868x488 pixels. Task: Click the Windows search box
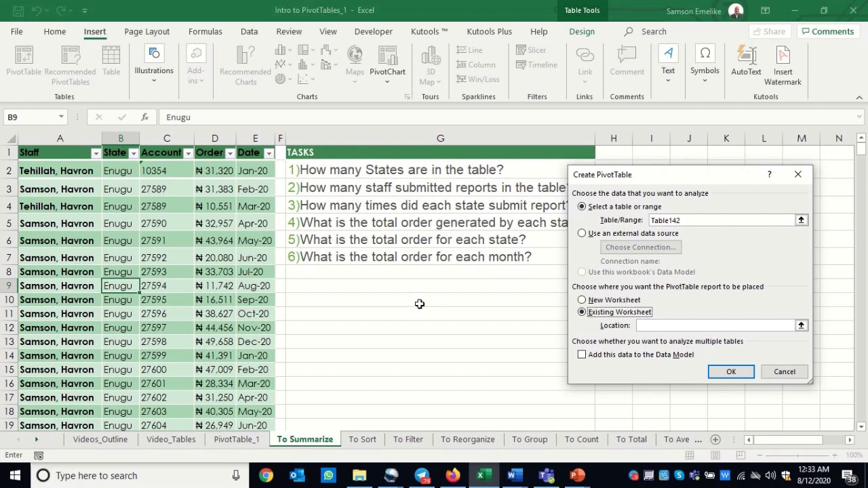tap(139, 475)
